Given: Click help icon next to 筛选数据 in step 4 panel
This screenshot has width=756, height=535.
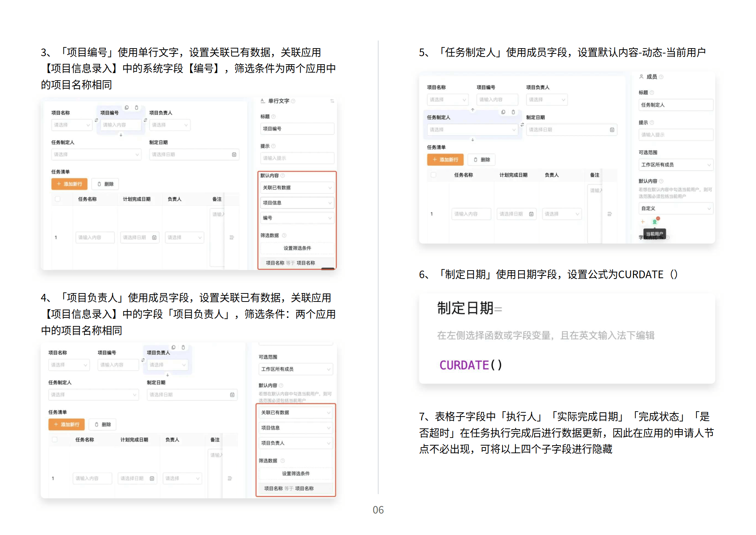Looking at the screenshot, I should pyautogui.click(x=283, y=461).
